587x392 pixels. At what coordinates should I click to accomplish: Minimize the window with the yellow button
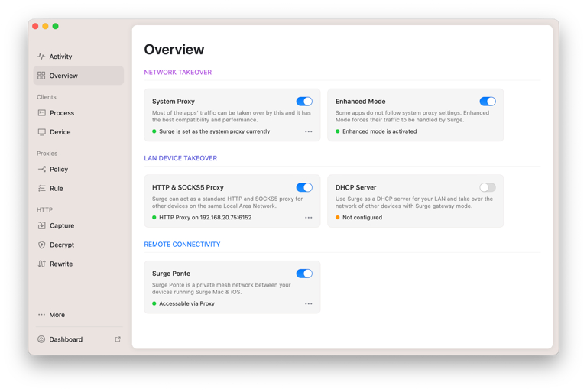(45, 26)
